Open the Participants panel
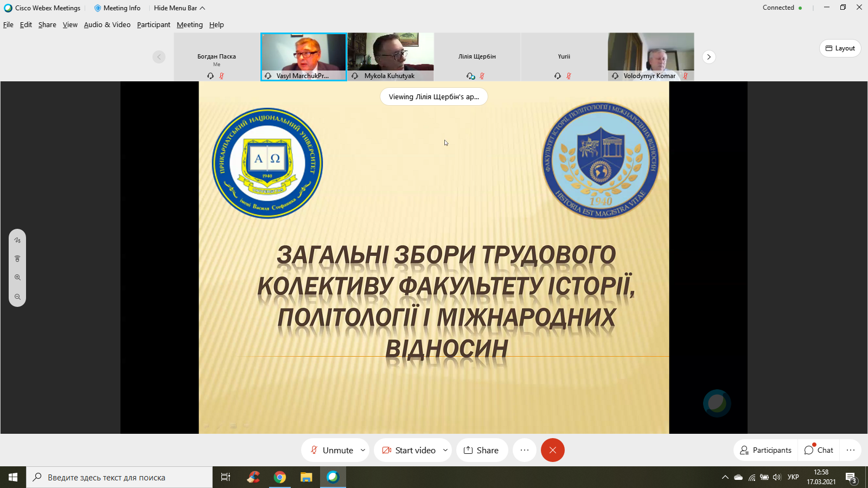Screen dimensions: 868x488 [x=765, y=450]
